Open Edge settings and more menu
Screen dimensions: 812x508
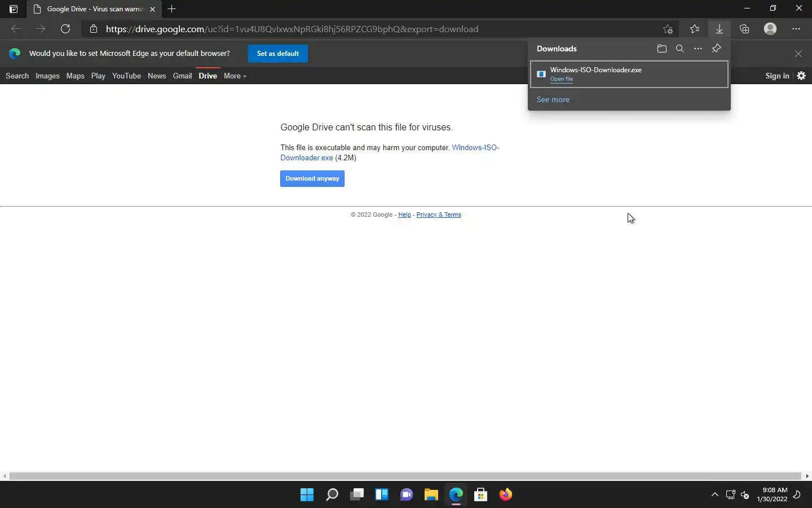(796, 29)
